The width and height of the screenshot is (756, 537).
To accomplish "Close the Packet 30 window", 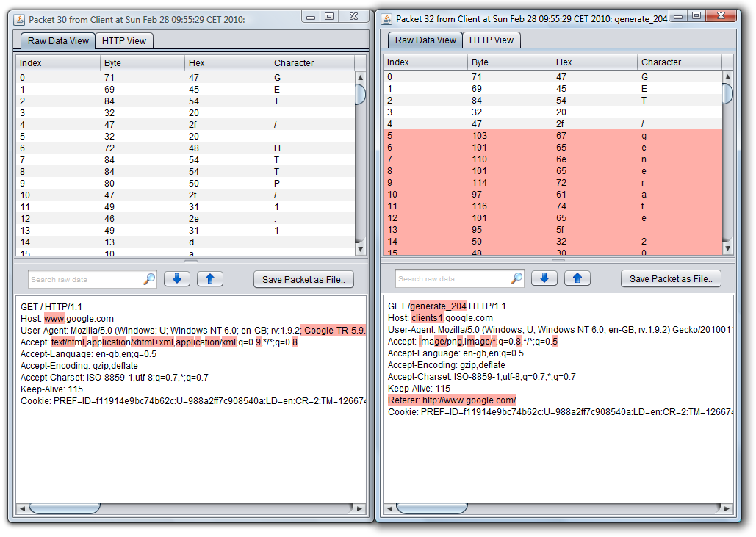I will tap(353, 16).
